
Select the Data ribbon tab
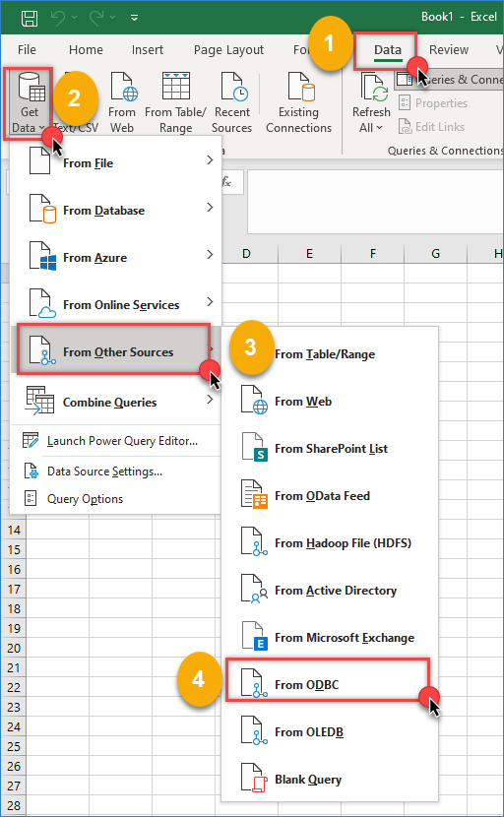(387, 50)
